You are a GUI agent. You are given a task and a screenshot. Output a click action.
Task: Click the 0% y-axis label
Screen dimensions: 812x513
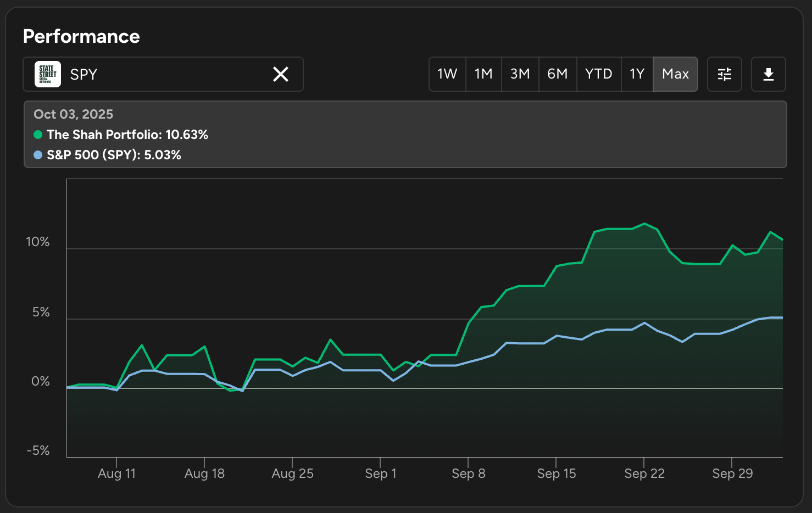tap(40, 381)
